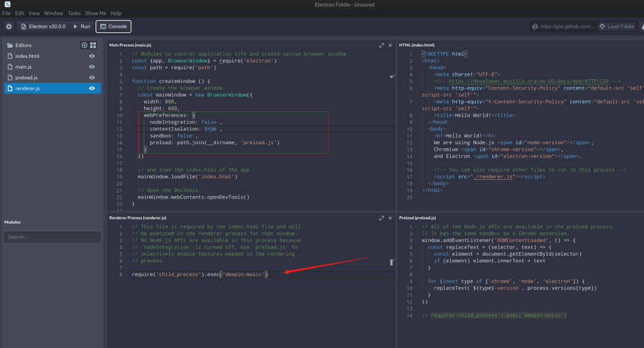Place cursor on 'contextIsolation: true' line

pyautogui.click(x=185, y=129)
